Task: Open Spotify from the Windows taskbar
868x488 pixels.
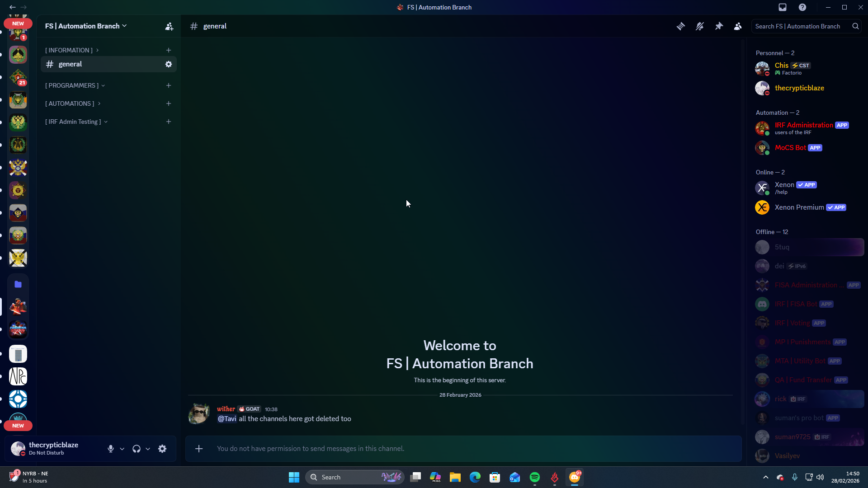Action: [x=535, y=477]
